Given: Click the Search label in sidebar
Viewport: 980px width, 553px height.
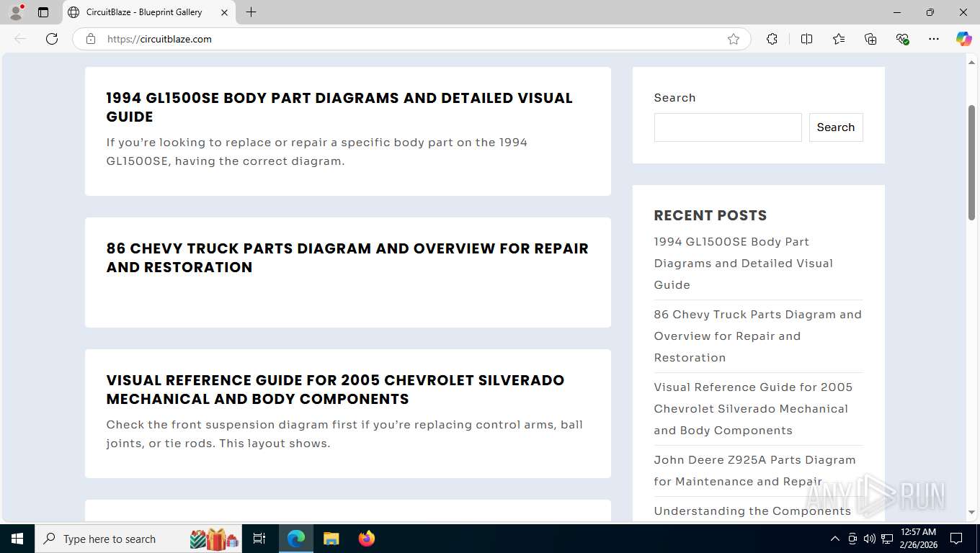Looking at the screenshot, I should tap(674, 98).
